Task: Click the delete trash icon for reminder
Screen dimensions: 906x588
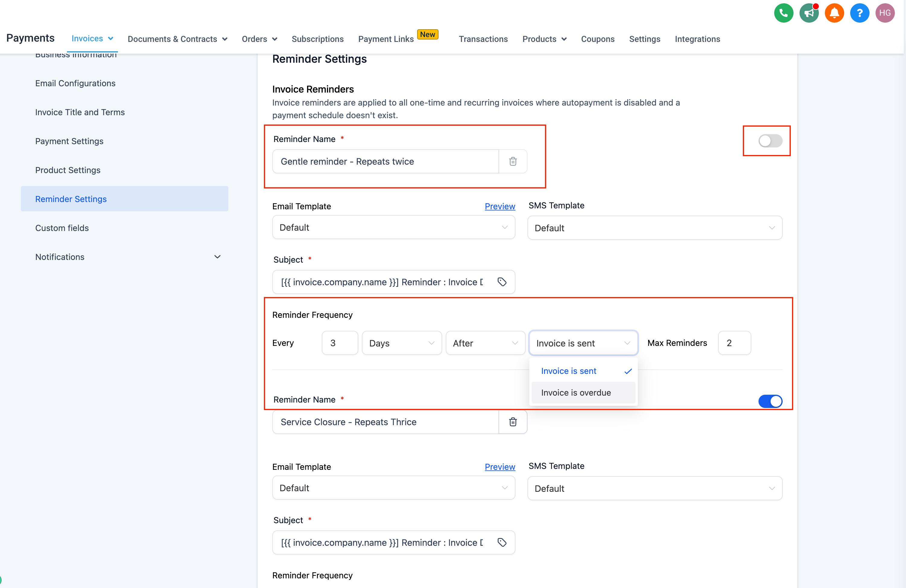Action: [x=513, y=161]
